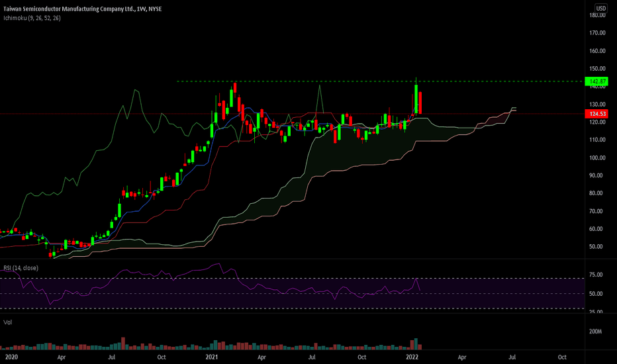This screenshot has height=364, width=617.
Task: Click the 80.00 price axis label
Action: coord(596,193)
